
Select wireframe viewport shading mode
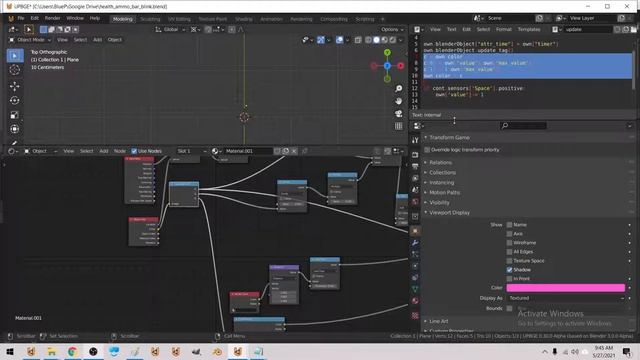tap(368, 40)
